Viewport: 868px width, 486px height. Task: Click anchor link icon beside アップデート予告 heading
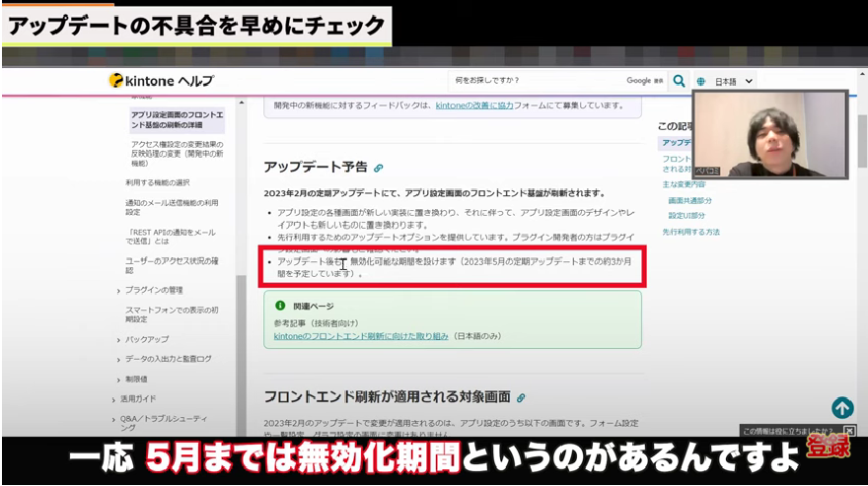point(379,168)
